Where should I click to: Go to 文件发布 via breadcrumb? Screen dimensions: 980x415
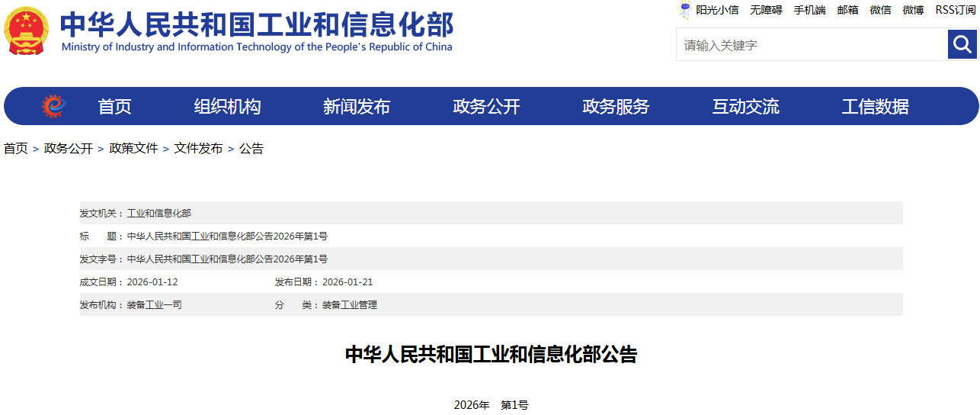198,149
